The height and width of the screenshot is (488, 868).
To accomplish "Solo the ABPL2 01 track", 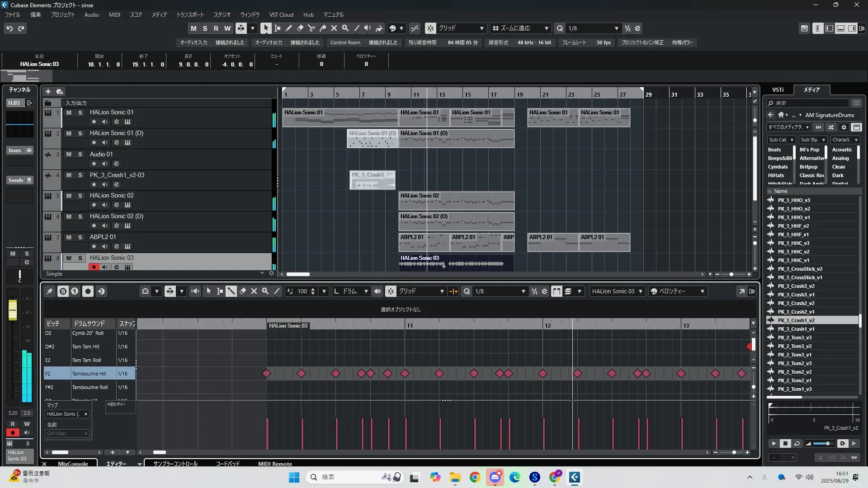I will (x=80, y=237).
